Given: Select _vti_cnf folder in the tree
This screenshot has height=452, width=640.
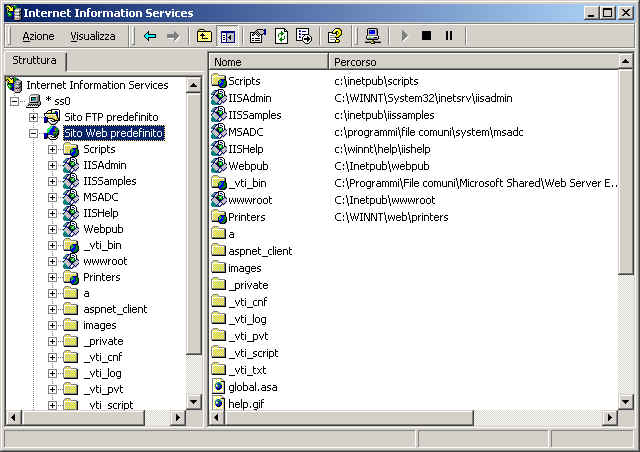Looking at the screenshot, I should click(102, 357).
